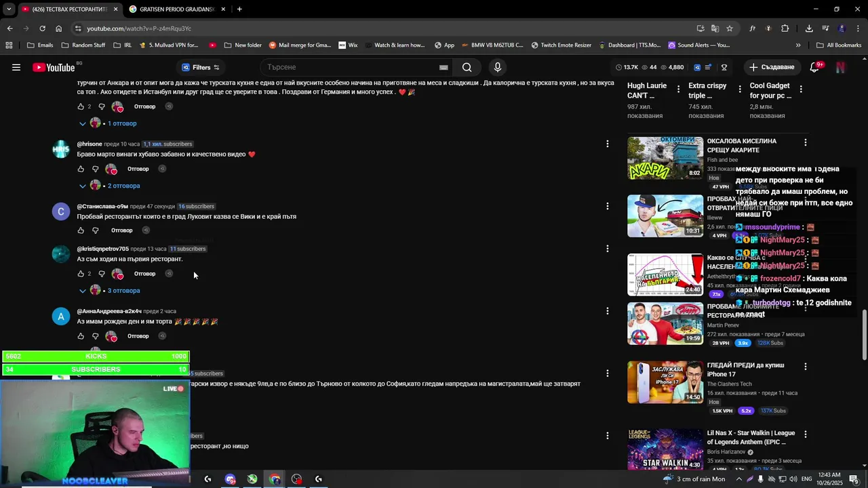Dislike the comment by @hrisone
This screenshot has width=868, height=488.
[x=95, y=169]
